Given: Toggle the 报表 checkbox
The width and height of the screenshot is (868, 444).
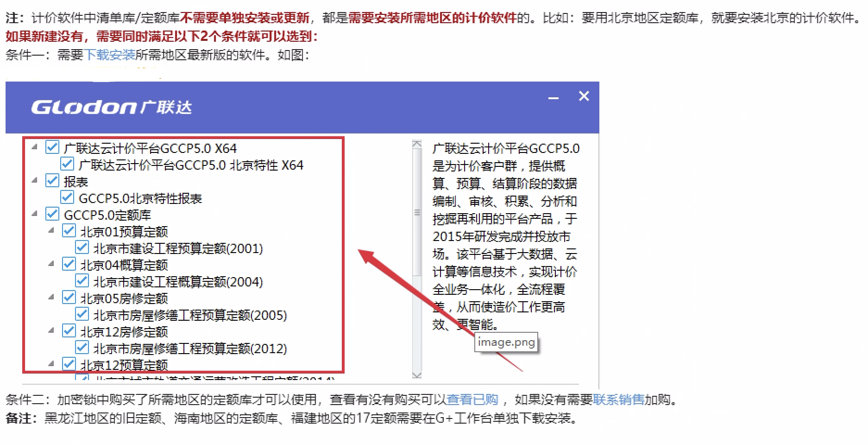Looking at the screenshot, I should pos(52,181).
